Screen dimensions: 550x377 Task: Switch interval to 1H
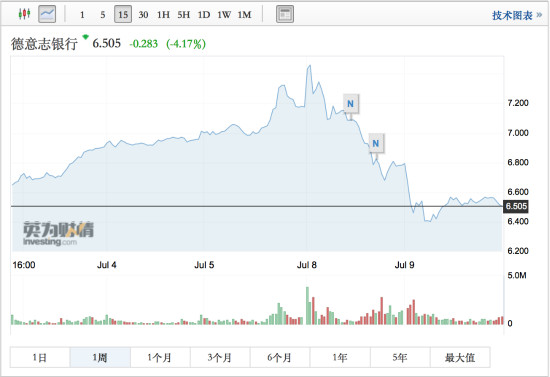(163, 15)
